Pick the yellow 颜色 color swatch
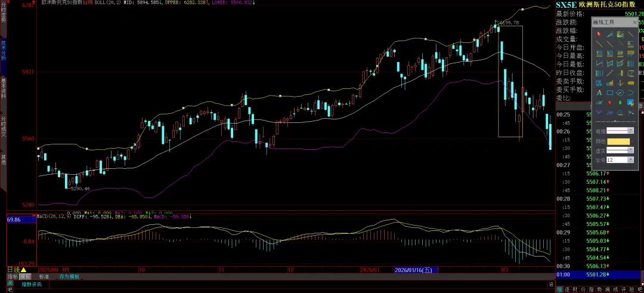 pyautogui.click(x=618, y=141)
